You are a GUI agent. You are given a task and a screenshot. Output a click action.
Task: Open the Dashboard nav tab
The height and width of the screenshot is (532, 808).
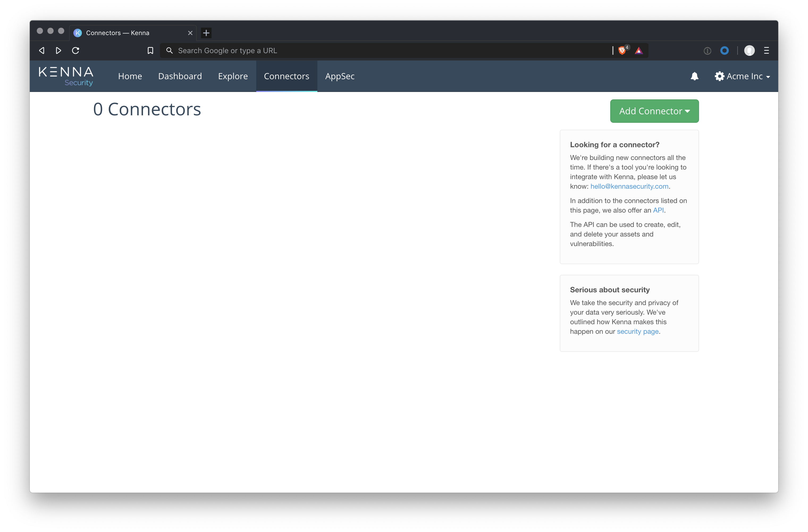[180, 76]
